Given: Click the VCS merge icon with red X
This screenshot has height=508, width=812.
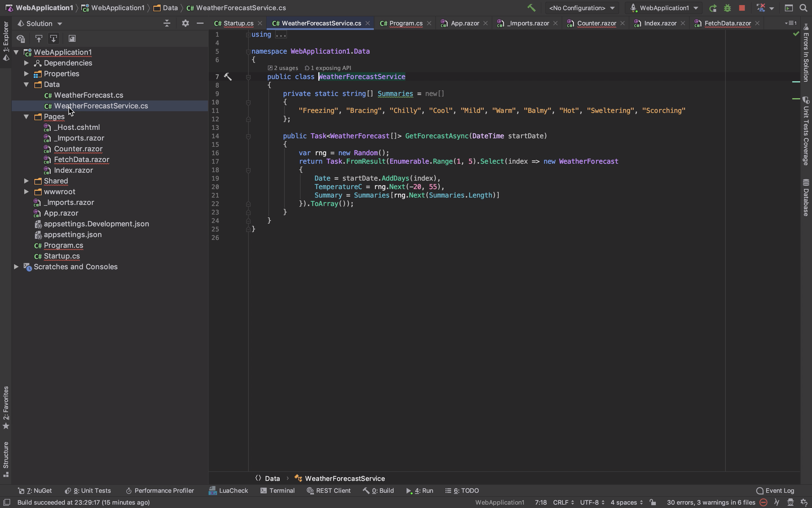Looking at the screenshot, I should point(761,8).
